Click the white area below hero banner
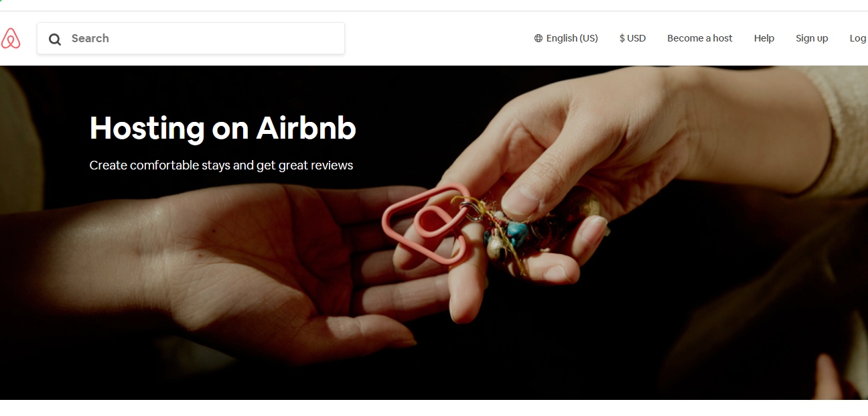This screenshot has width=868, height=416. coord(434,408)
